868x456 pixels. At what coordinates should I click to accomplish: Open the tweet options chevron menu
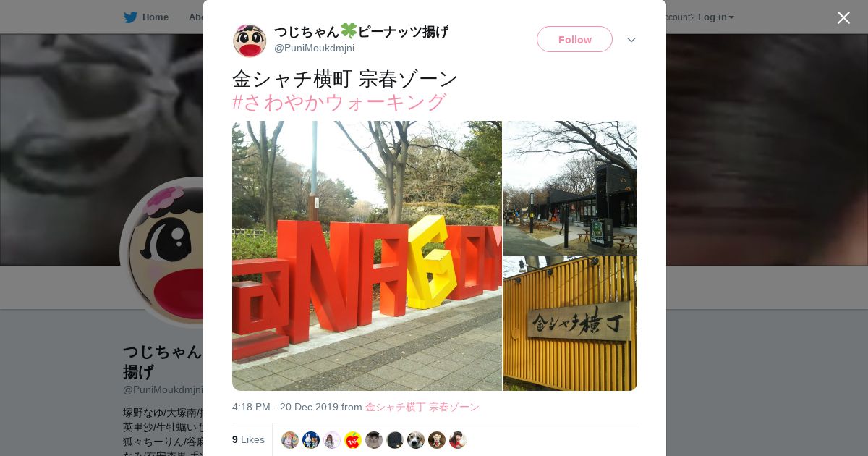click(631, 40)
